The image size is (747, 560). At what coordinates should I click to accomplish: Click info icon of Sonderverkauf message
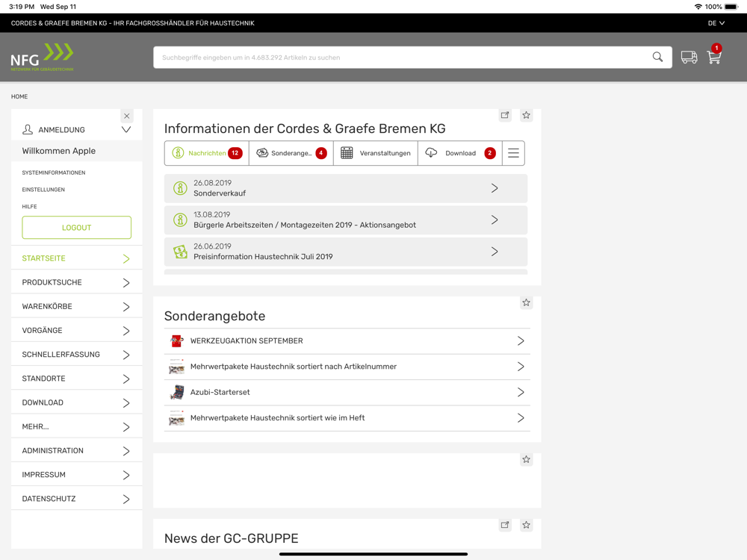(180, 188)
